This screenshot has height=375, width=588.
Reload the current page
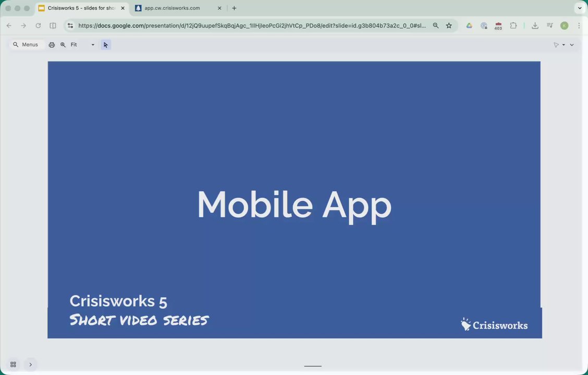click(38, 26)
